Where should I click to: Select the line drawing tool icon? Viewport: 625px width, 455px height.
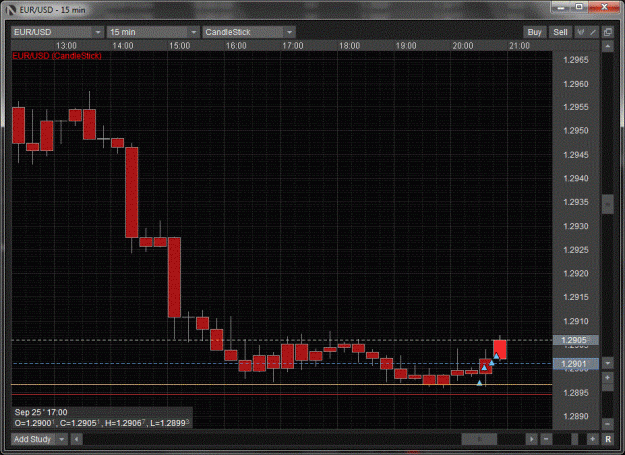[x=593, y=32]
